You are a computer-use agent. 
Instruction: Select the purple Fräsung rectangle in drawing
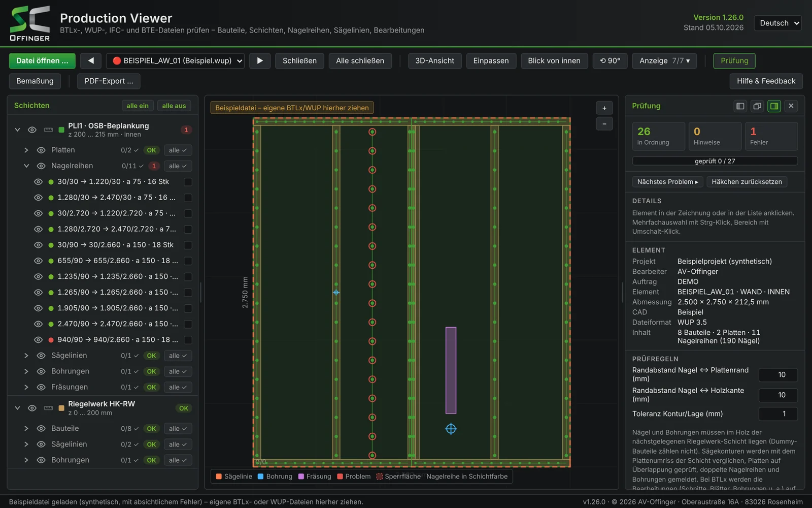tap(451, 370)
